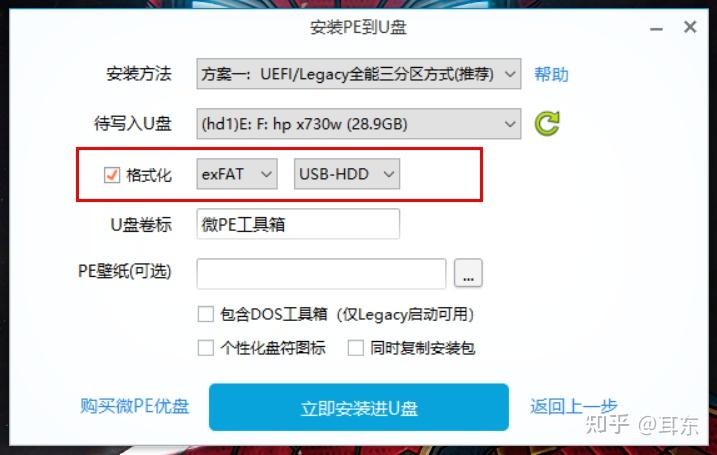The width and height of the screenshot is (717, 455).
Task: Click the chevron arrow of USB-HDD selector
Action: pos(389,174)
